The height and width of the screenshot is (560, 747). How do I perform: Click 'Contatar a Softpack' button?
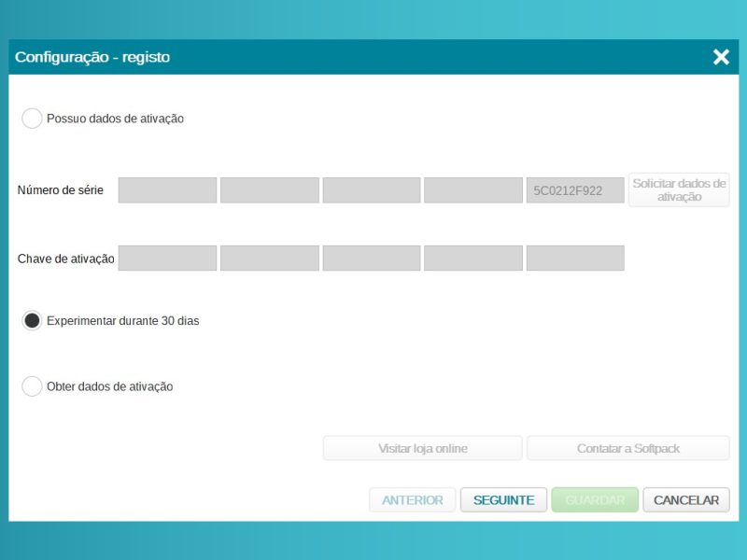coord(628,448)
